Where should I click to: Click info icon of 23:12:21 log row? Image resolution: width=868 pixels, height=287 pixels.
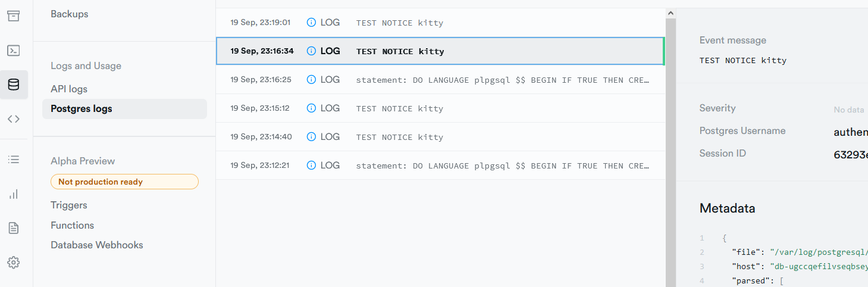click(x=311, y=166)
